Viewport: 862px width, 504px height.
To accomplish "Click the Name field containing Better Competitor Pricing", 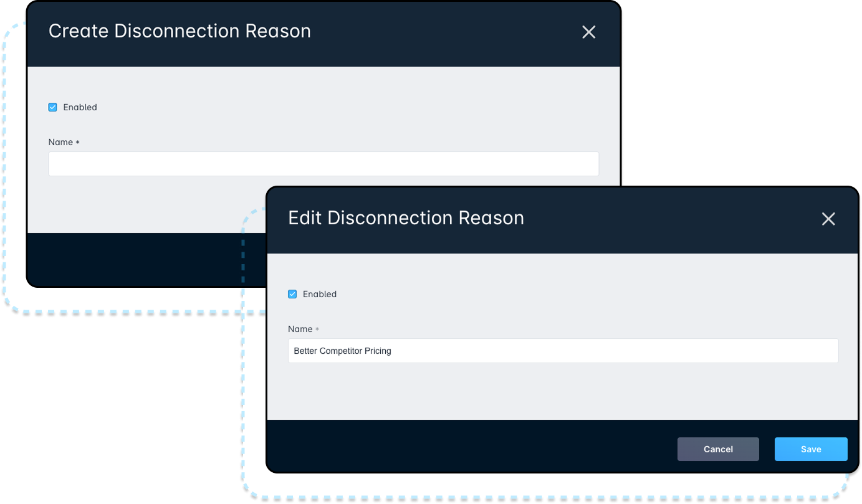I will point(563,351).
